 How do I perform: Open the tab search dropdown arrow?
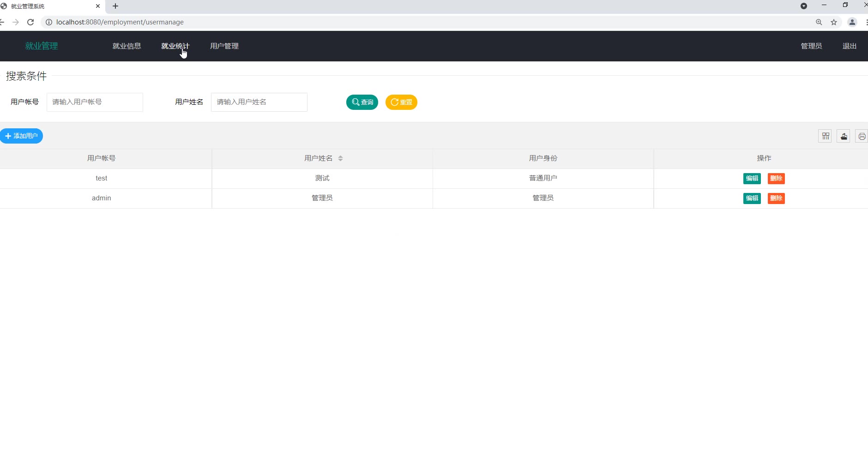pos(804,6)
